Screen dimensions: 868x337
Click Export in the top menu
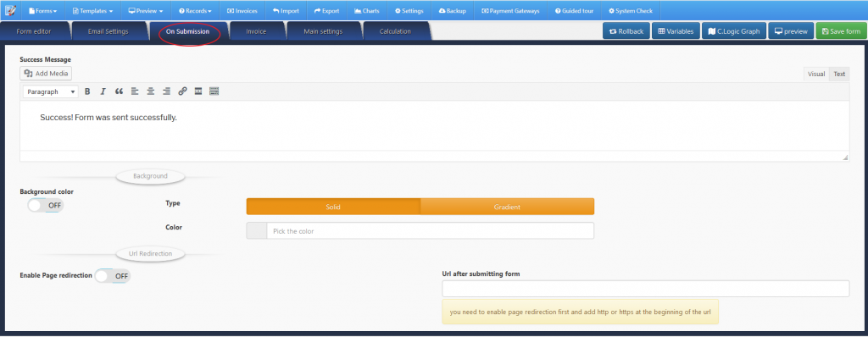(326, 10)
